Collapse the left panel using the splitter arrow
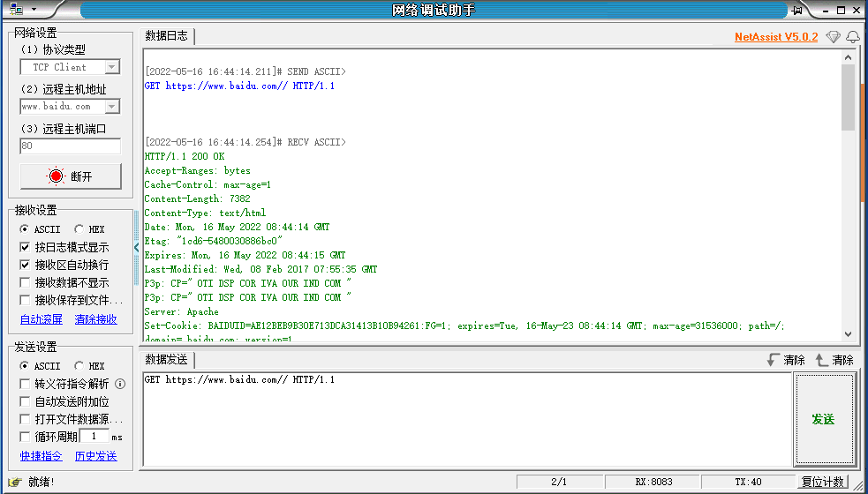868x494 pixels. [x=136, y=248]
